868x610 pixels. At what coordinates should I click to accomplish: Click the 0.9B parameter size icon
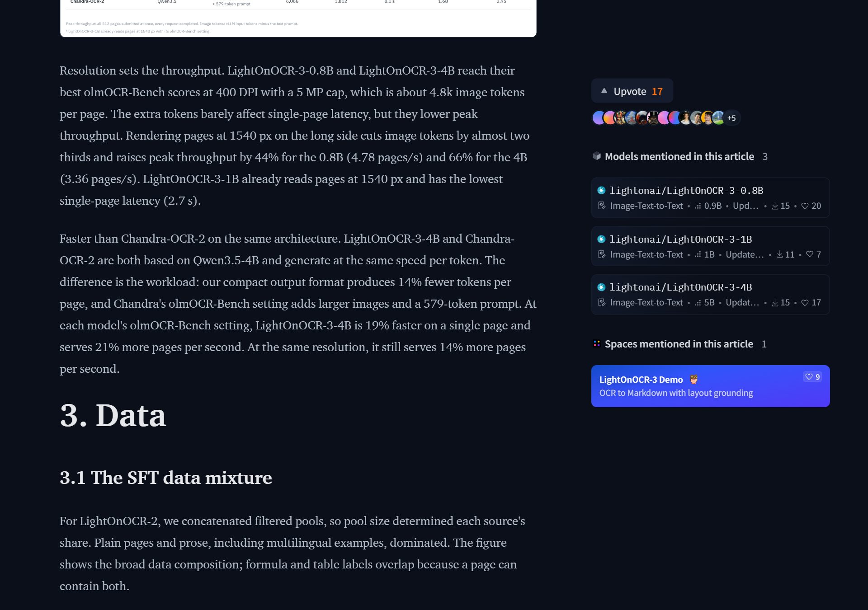click(698, 206)
